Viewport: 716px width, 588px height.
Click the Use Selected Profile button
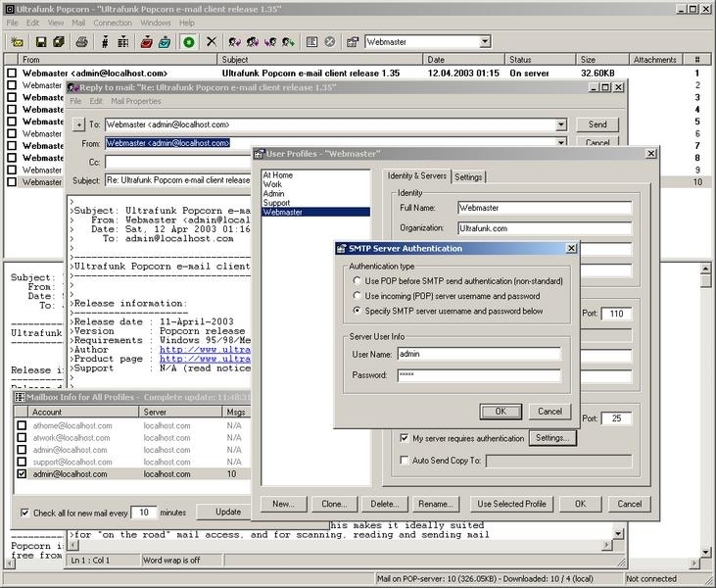(x=511, y=504)
